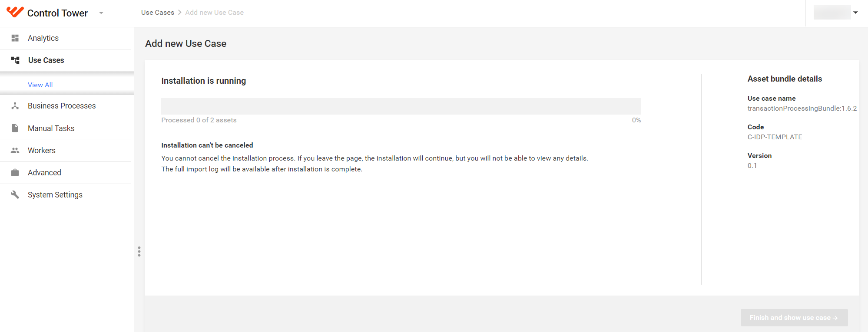Click the breadcrumb chevron after Use Cases
This screenshot has height=332, width=868.
[180, 13]
